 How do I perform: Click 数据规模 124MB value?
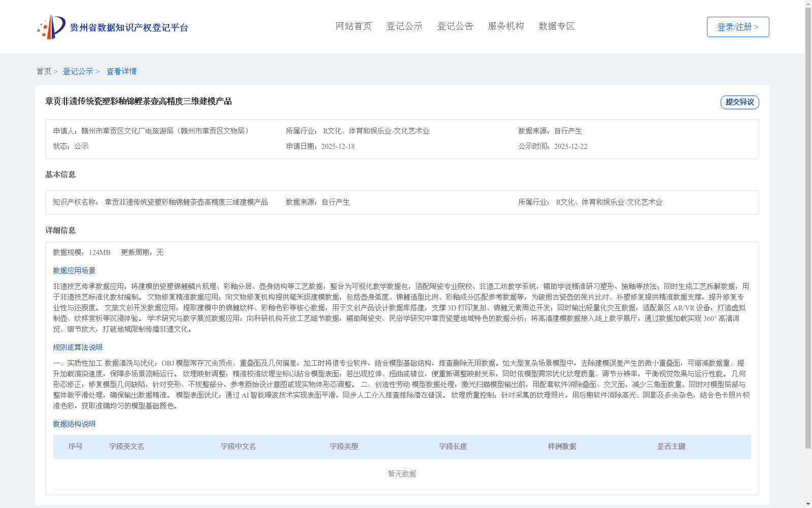click(x=99, y=252)
